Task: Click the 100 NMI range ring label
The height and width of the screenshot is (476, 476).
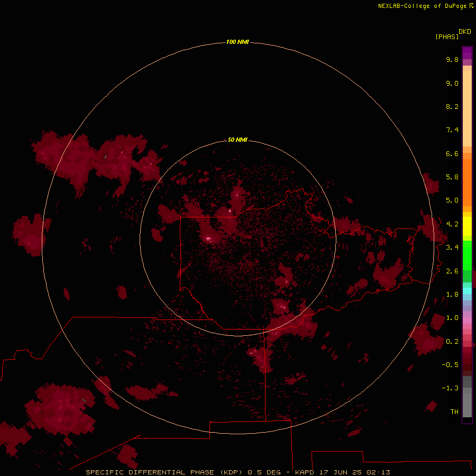Action: 237,42
